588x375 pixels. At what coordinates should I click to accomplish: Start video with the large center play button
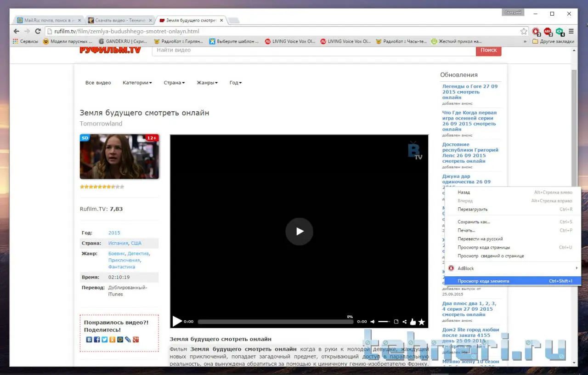click(x=299, y=232)
